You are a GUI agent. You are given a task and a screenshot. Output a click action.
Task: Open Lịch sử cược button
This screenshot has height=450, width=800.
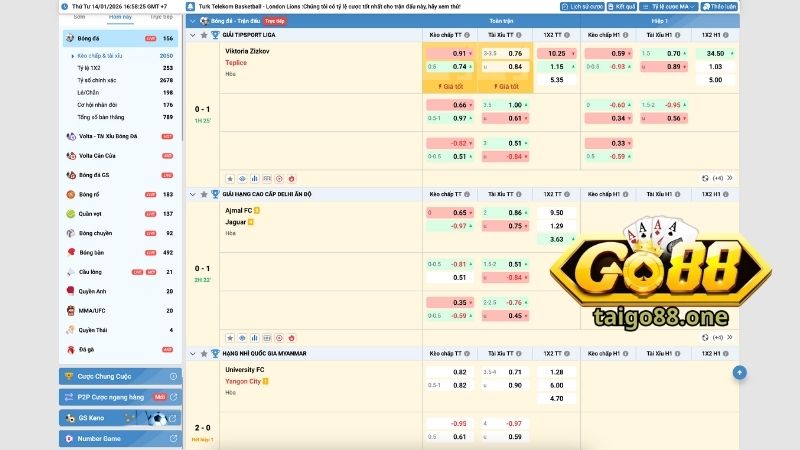point(582,7)
